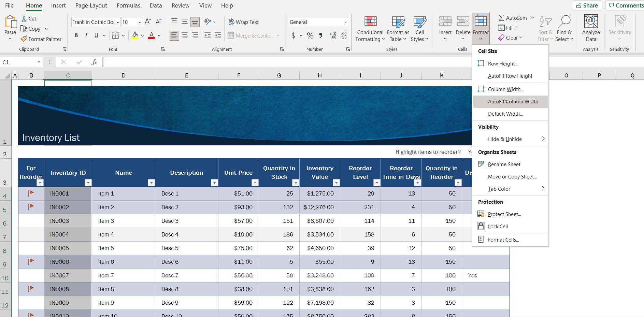Viewport: 644px width, 317px height.
Task: Switch to the Page Layout tab
Action: coord(91,5)
